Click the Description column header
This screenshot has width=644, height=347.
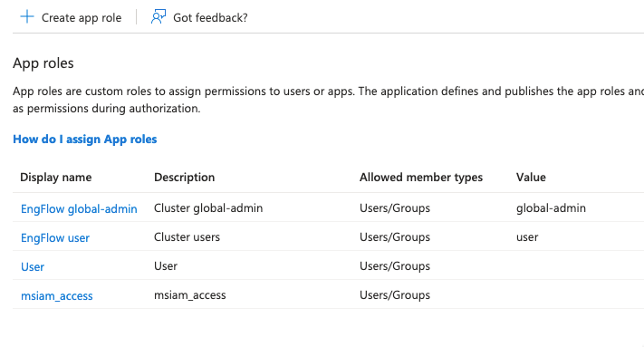185,177
